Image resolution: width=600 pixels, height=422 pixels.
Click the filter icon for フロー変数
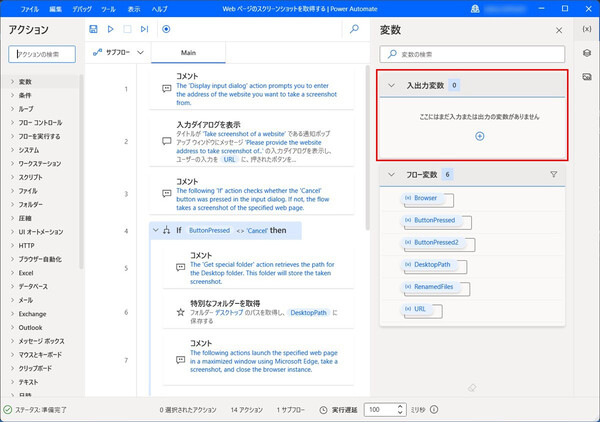(554, 174)
